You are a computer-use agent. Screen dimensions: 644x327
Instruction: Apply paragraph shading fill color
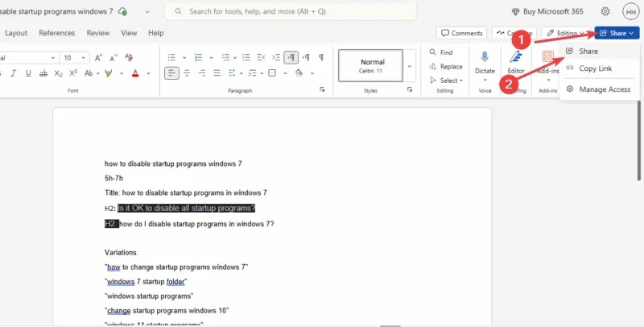(299, 73)
